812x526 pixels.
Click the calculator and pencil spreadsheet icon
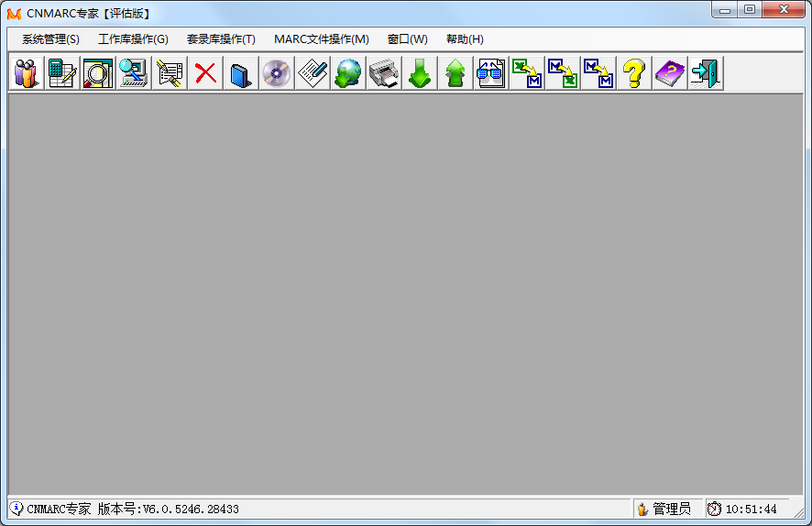[62, 73]
